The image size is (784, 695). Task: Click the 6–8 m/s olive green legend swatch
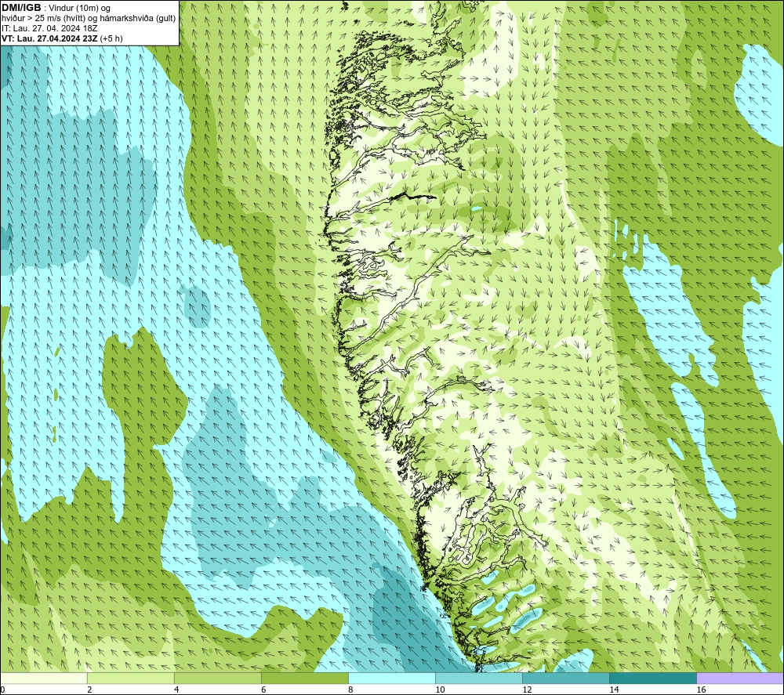click(304, 678)
